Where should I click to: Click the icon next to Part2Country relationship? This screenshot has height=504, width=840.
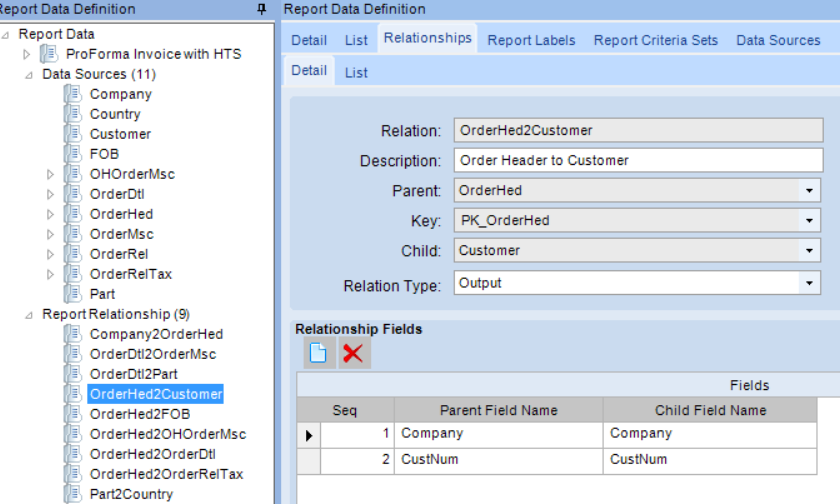73,494
